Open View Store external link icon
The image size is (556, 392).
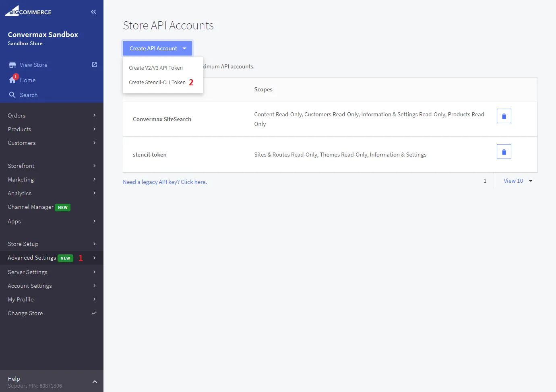pyautogui.click(x=94, y=65)
